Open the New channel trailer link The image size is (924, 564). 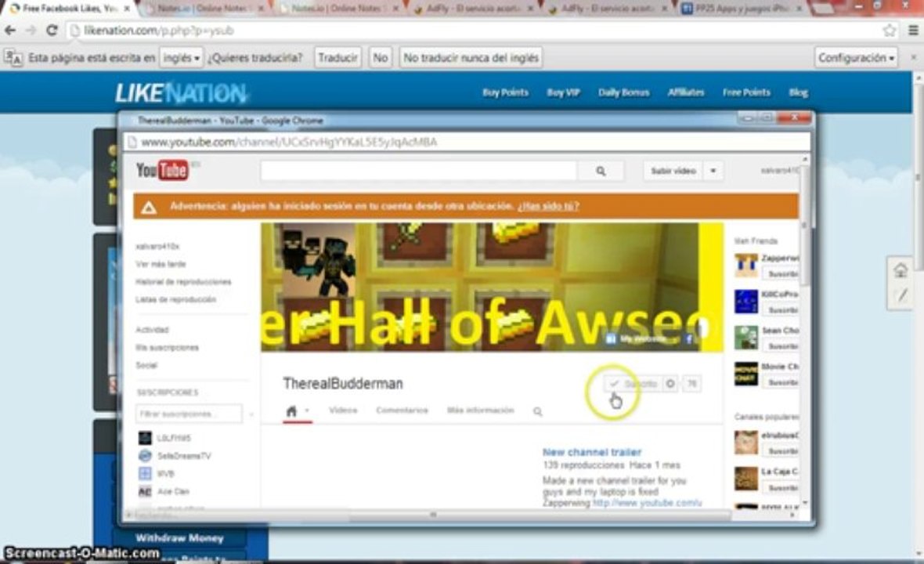(x=592, y=452)
